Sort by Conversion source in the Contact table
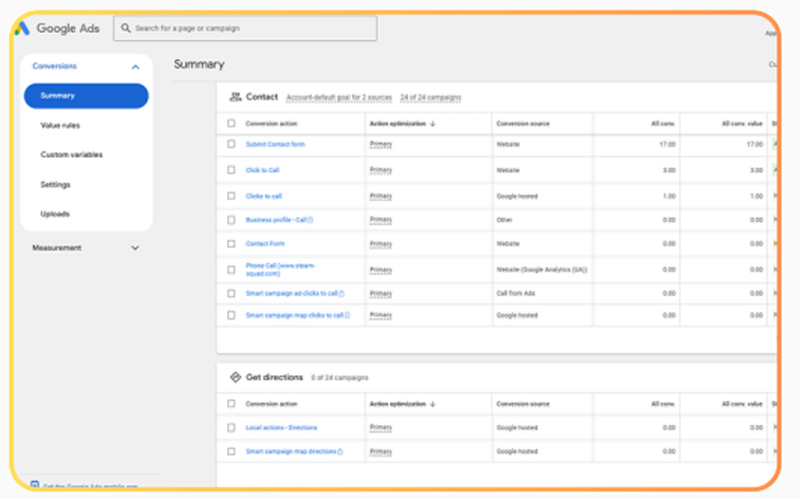 tap(523, 124)
